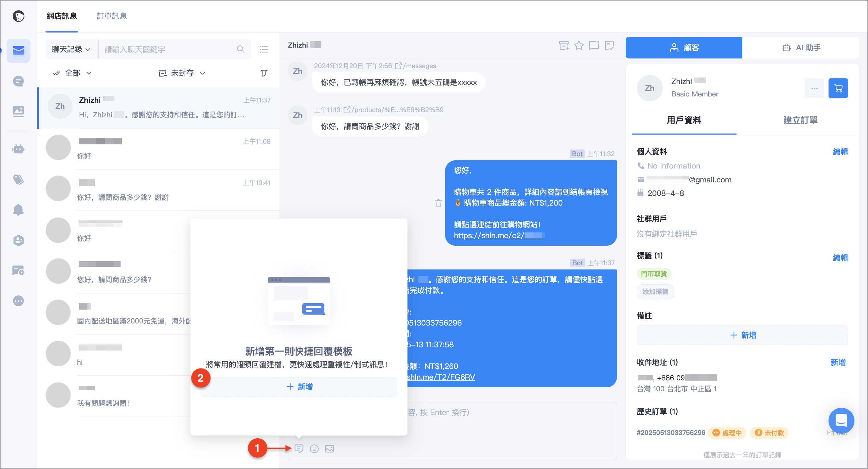This screenshot has width=868, height=469.
Task: Open the notification bell icon in left sidebar
Action: tap(18, 209)
